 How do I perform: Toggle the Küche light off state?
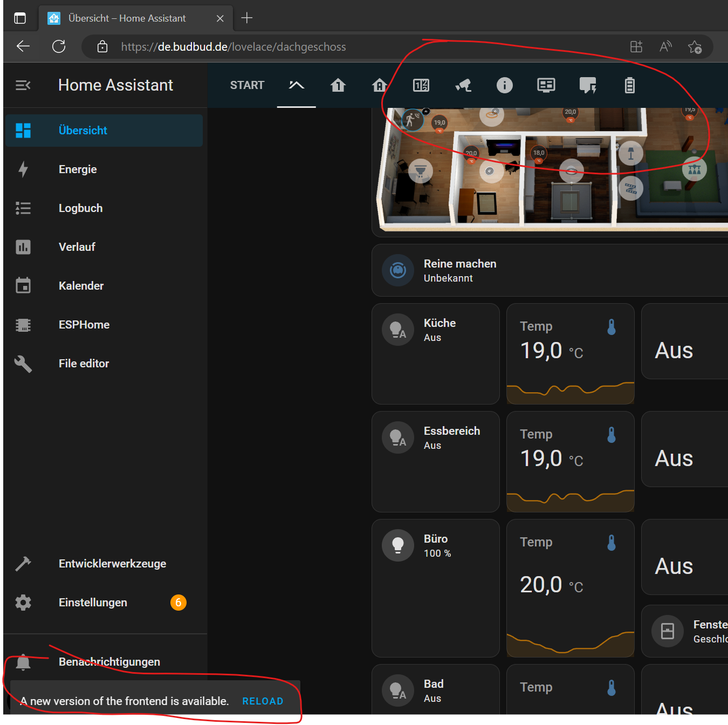(397, 329)
